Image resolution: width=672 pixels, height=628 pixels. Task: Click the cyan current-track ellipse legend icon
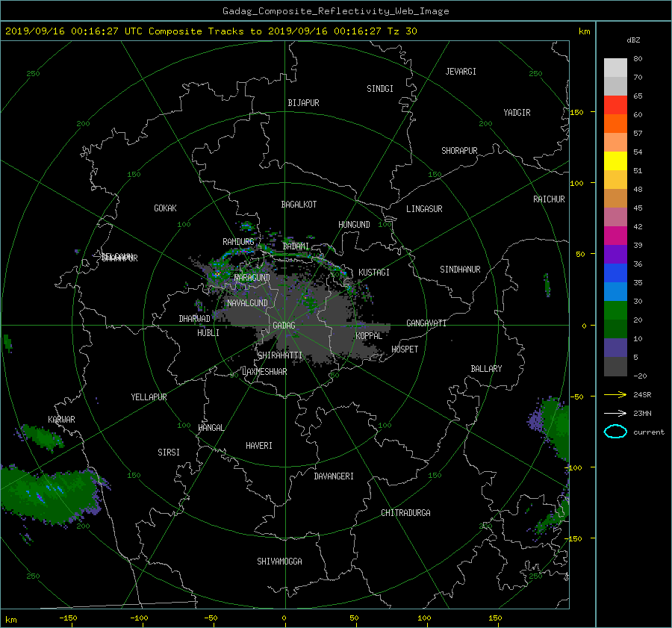615,432
